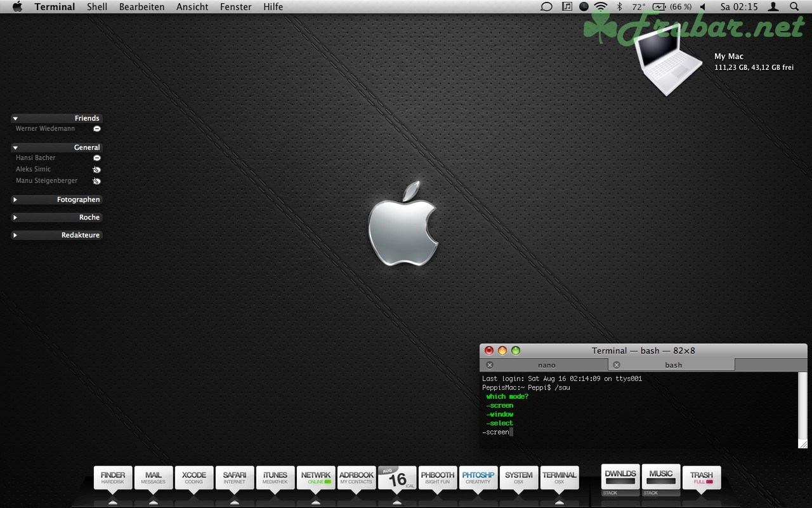Image resolution: width=812 pixels, height=508 pixels.
Task: Open the Shell menu
Action: click(97, 7)
